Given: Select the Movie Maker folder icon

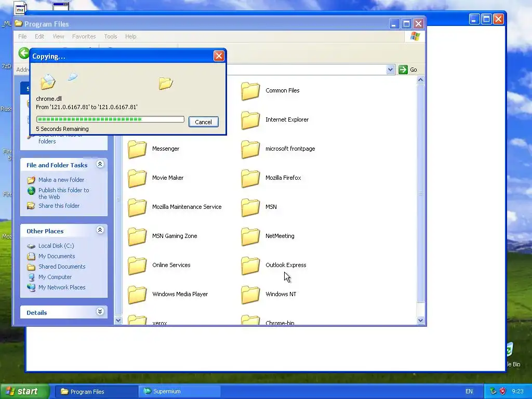Looking at the screenshot, I should tap(137, 179).
